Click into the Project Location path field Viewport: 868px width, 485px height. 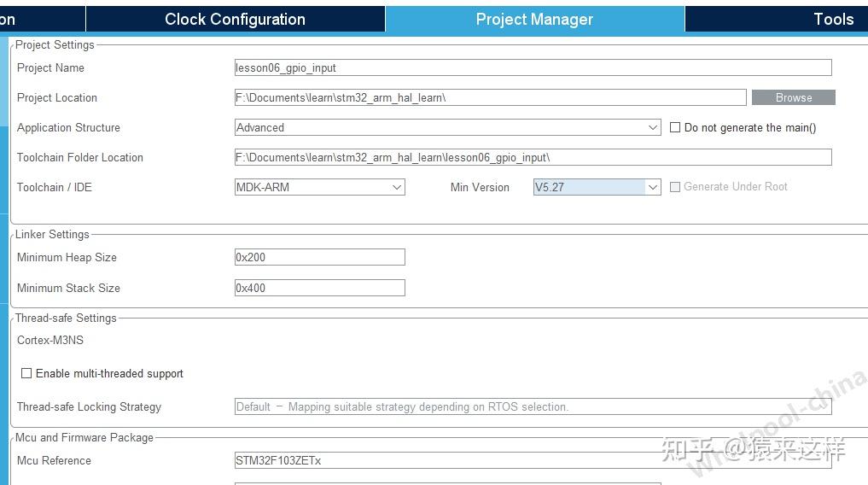[490, 97]
